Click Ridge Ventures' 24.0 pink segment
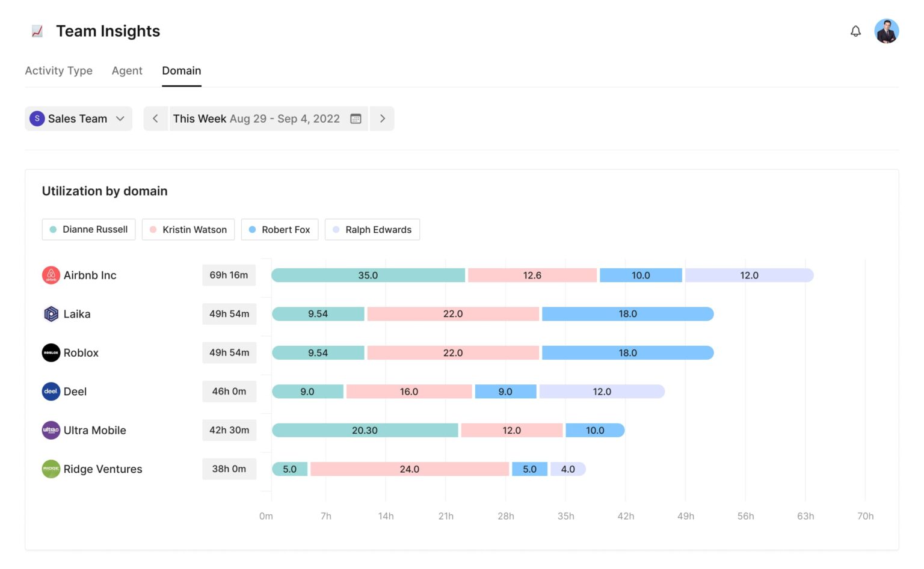The width and height of the screenshot is (924, 569). [410, 469]
